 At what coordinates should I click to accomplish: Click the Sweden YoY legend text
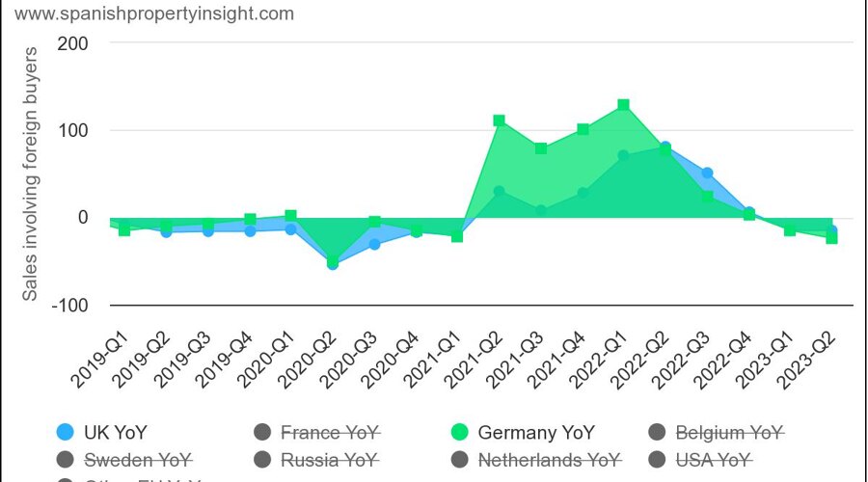pyautogui.click(x=138, y=459)
